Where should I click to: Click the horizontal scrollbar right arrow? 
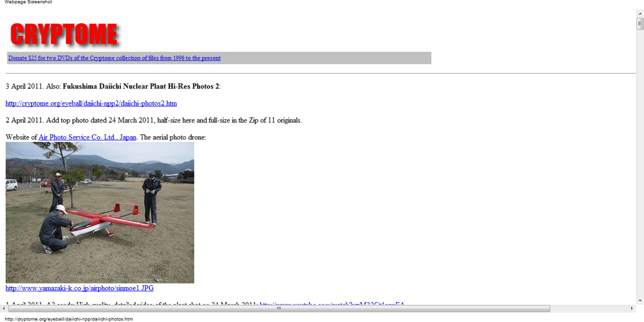632,308
